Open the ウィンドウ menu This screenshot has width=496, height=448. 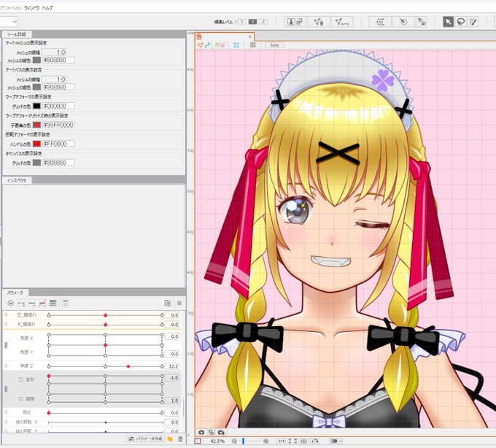(x=32, y=8)
